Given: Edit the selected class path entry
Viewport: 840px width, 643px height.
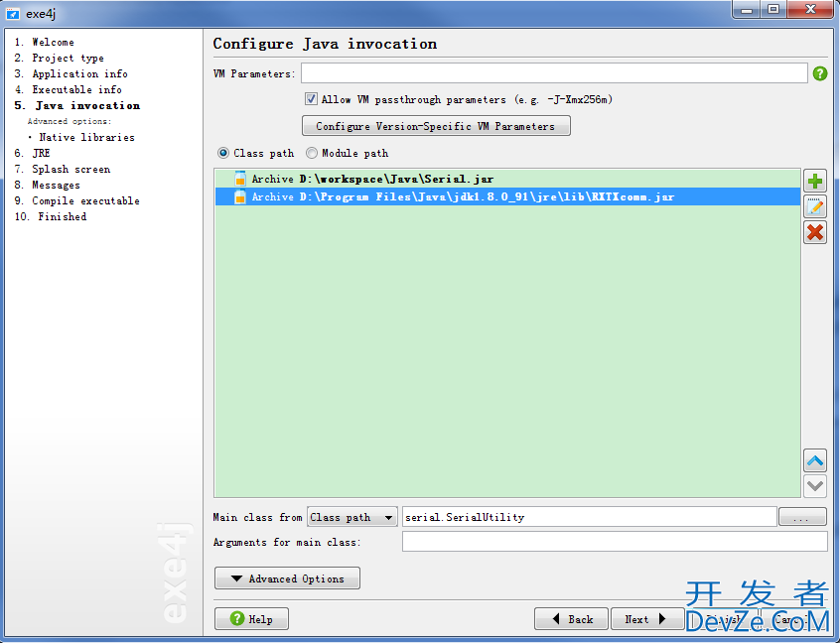Looking at the screenshot, I should (x=815, y=206).
